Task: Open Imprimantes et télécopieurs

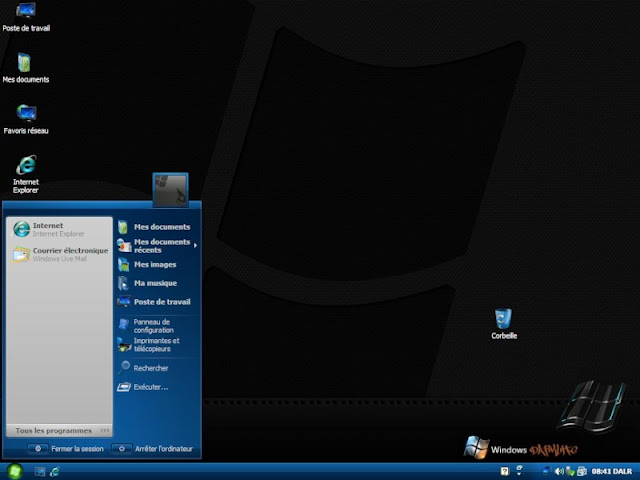Action: click(157, 345)
